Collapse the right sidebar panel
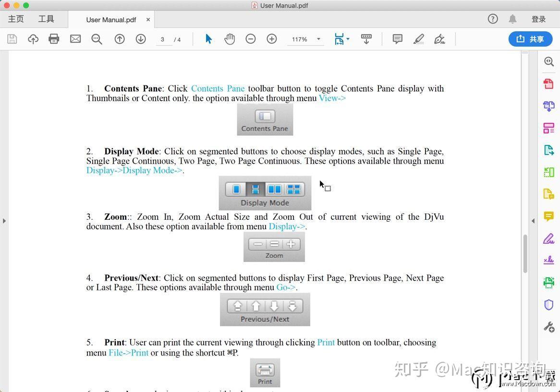This screenshot has height=392, width=560. (x=533, y=221)
